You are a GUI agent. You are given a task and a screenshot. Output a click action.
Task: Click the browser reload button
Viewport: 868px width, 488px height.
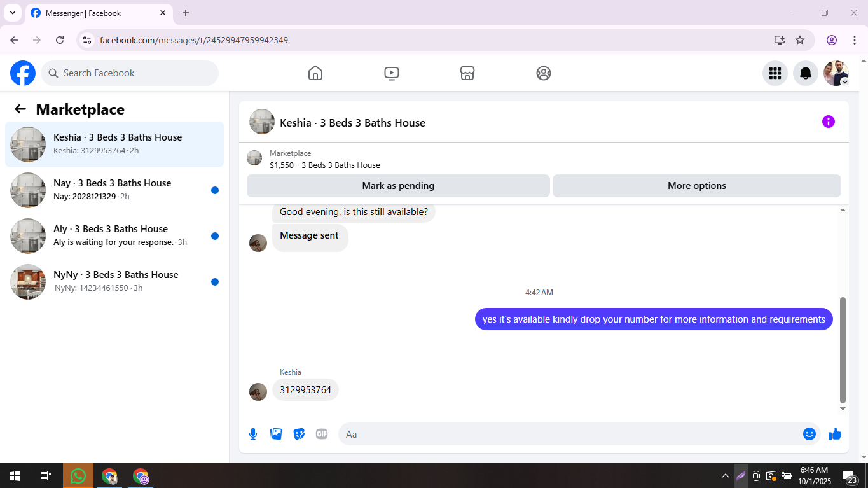(60, 40)
